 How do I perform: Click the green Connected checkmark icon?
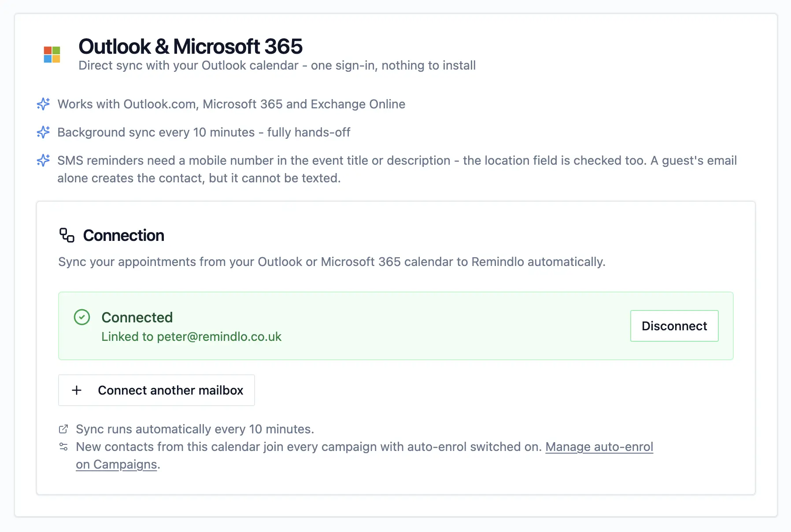click(x=82, y=317)
